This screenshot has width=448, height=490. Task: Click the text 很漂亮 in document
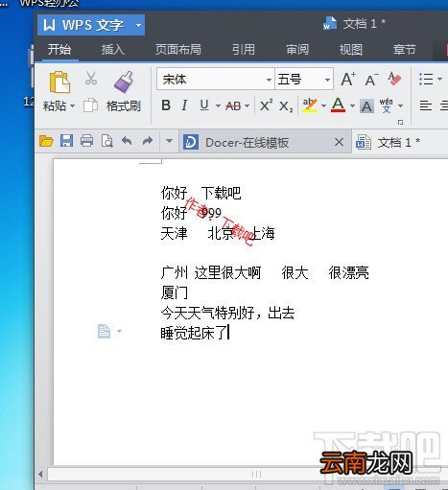(x=348, y=272)
